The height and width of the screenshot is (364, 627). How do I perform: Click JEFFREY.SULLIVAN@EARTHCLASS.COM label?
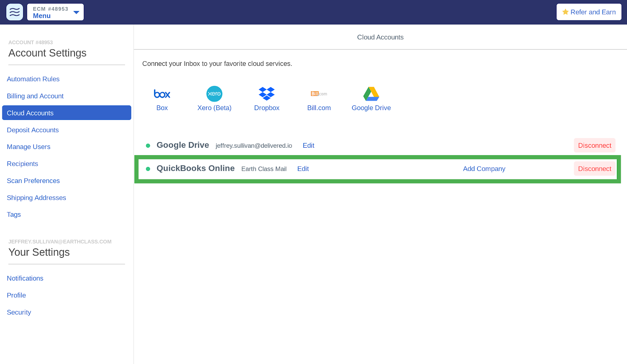(60, 242)
